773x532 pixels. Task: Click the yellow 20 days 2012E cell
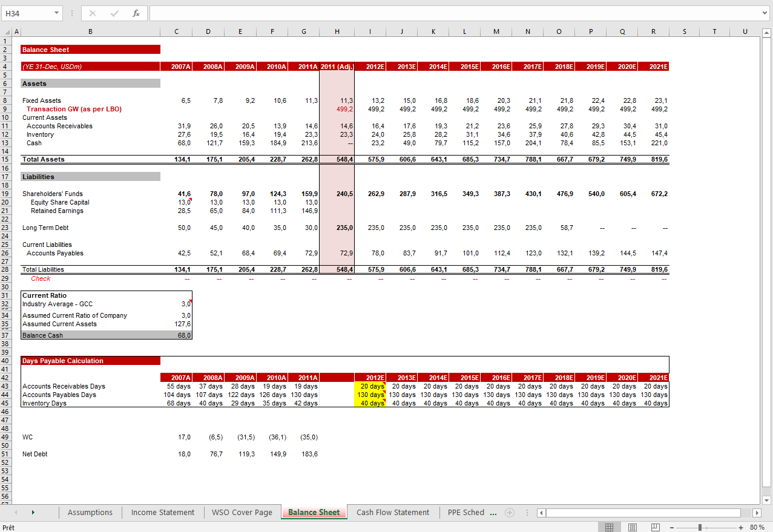370,386
